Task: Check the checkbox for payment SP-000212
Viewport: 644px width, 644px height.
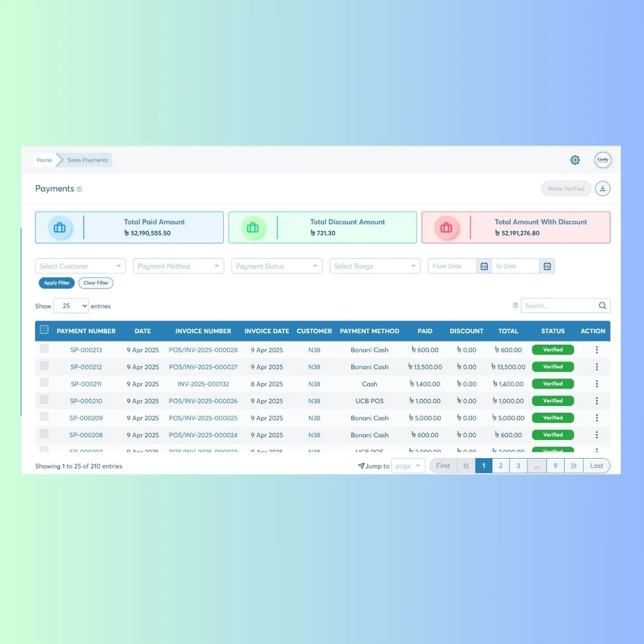Action: (x=44, y=365)
